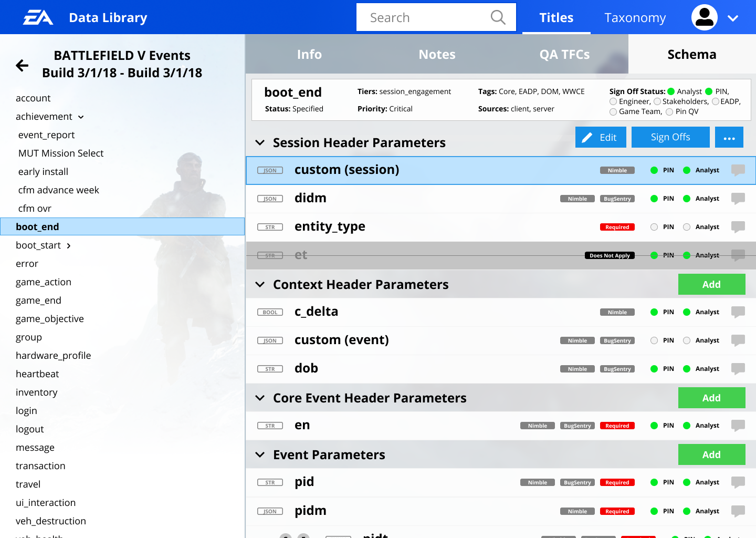Click the back arrow icon

click(22, 65)
